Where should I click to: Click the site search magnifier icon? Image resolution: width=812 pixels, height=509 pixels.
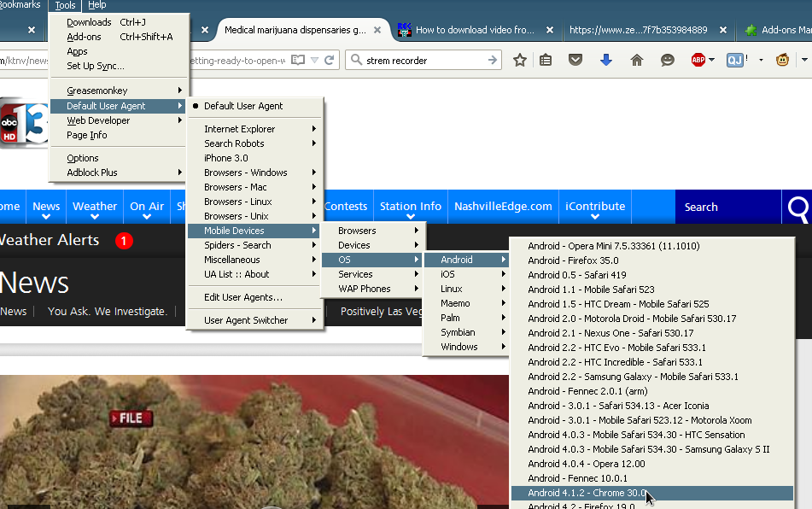click(x=797, y=208)
